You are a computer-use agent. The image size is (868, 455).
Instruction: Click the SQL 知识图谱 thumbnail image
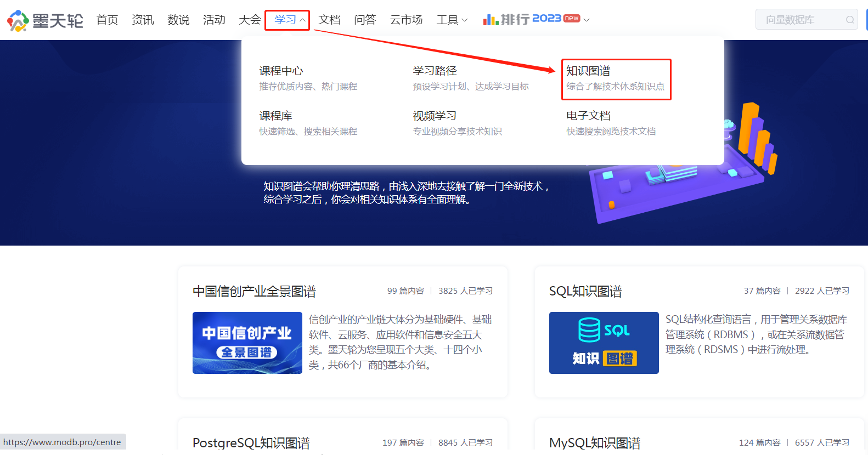[x=604, y=343]
